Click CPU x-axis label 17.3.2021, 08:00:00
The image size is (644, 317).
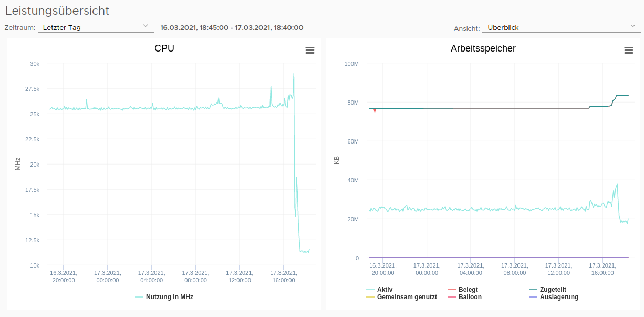point(195,277)
